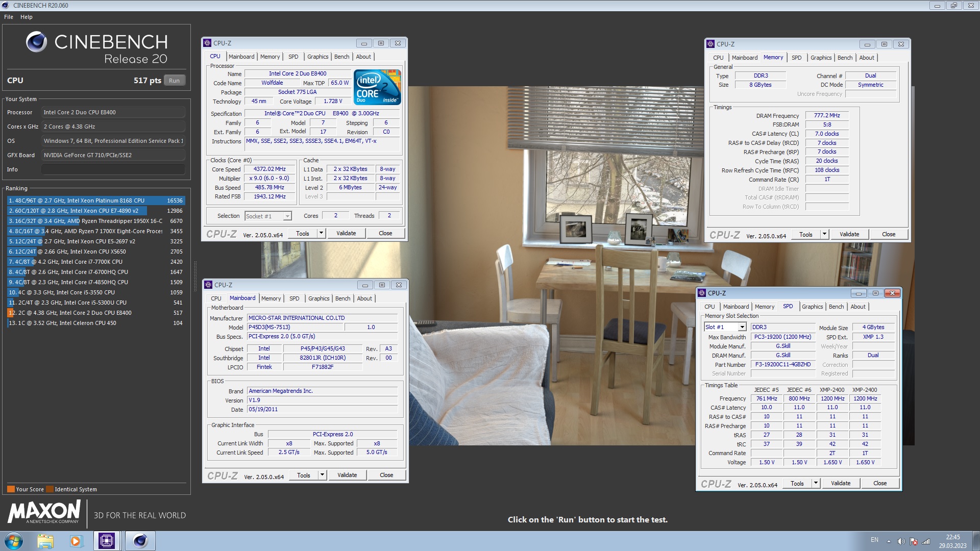Viewport: 980px width, 551px height.
Task: Click CPU-Z icon in top-left CPU window title
Action: [x=207, y=43]
